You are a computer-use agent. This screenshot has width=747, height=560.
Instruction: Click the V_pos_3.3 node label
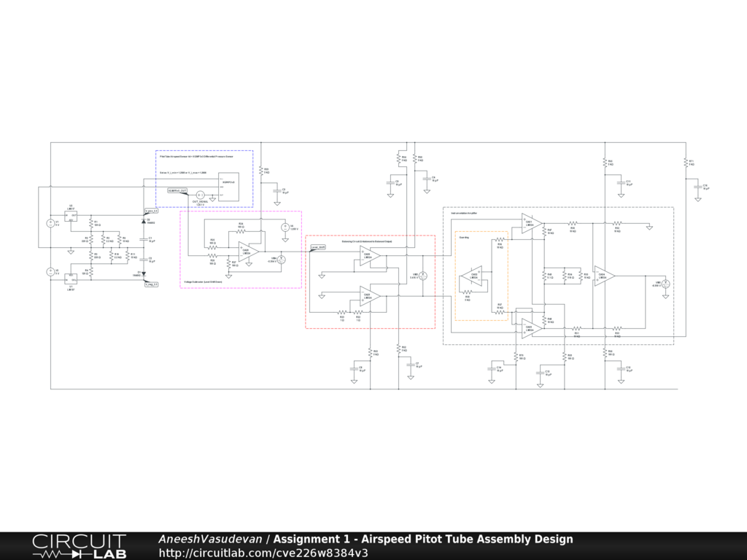(151, 211)
